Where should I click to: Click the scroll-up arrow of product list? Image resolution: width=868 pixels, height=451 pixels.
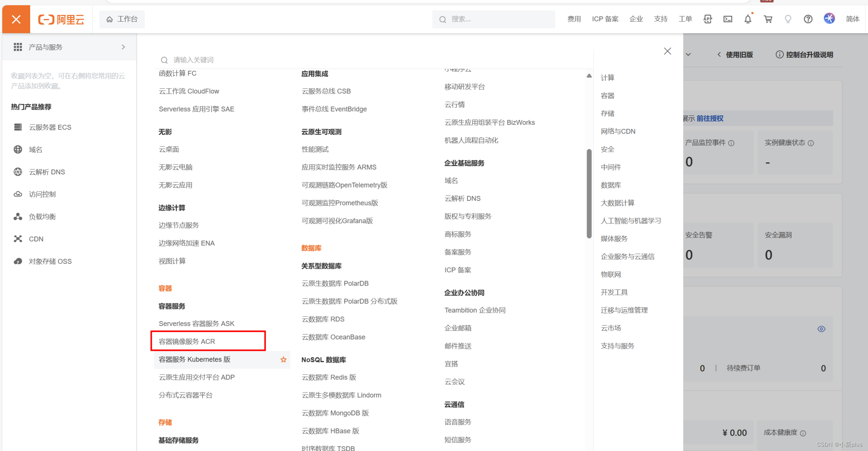coord(589,76)
